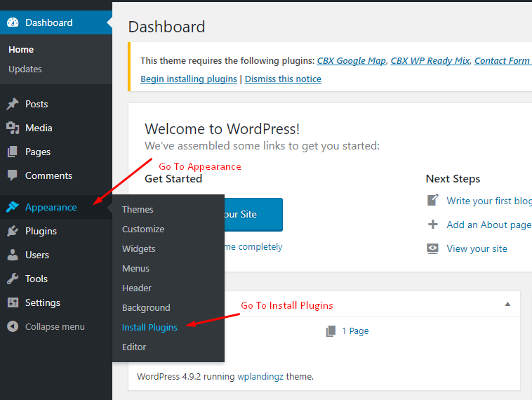Click Write your first blog post link
532x400 pixels.
[x=489, y=201]
